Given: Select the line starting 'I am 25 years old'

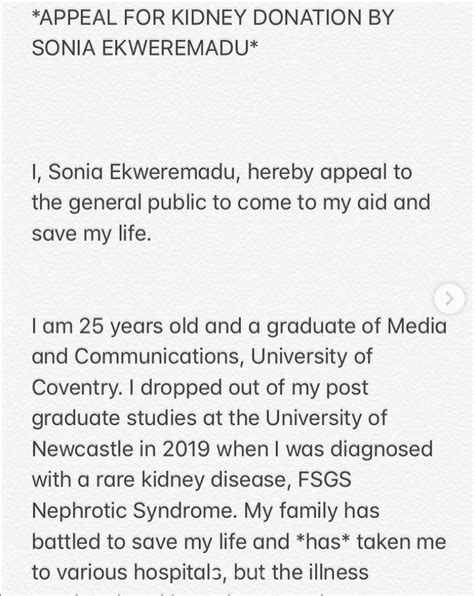Looking at the screenshot, I should 239,327.
